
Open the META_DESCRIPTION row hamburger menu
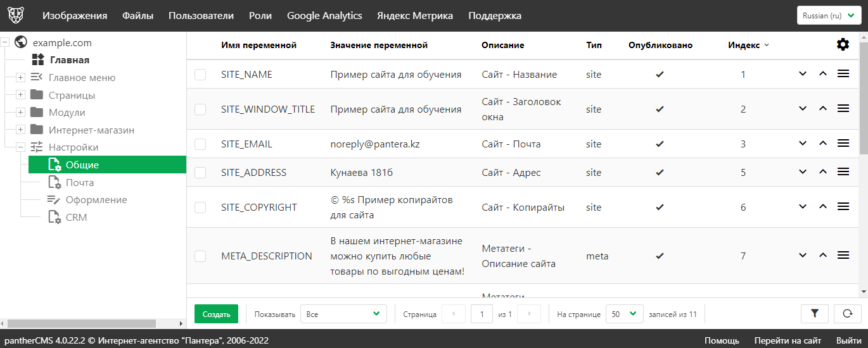click(x=843, y=256)
